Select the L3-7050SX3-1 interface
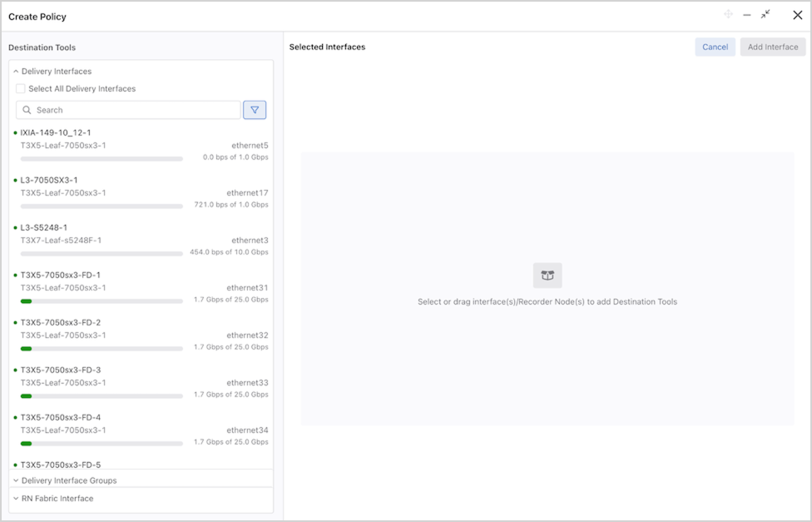 pos(49,180)
